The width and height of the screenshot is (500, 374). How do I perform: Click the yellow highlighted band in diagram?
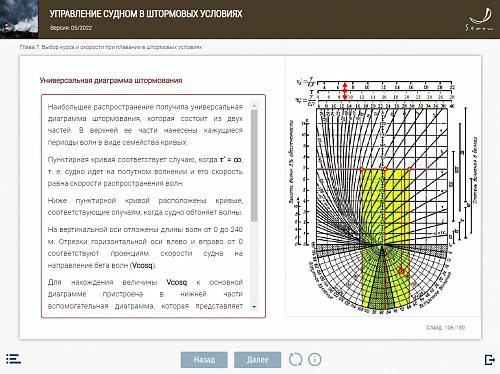[x=385, y=238]
